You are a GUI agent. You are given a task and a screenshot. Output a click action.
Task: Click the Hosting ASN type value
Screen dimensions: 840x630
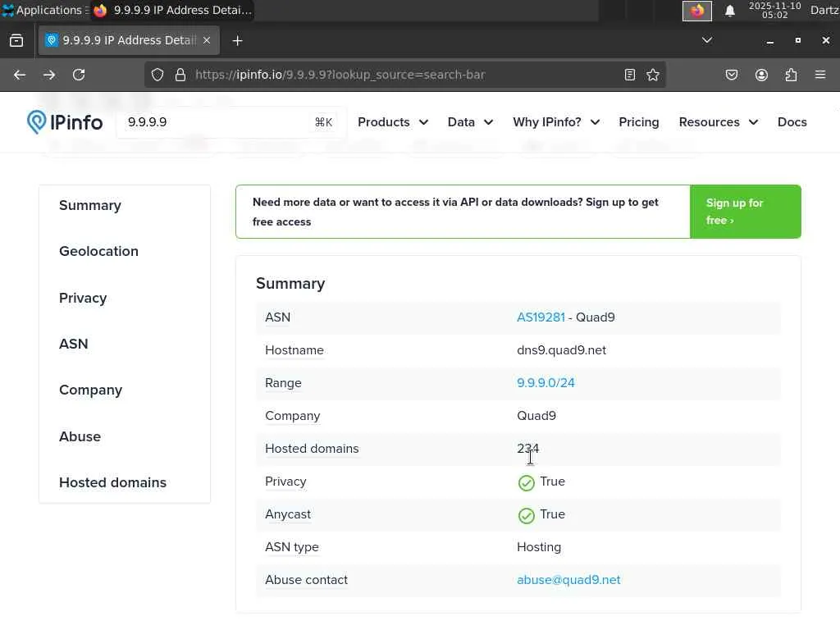539,547
